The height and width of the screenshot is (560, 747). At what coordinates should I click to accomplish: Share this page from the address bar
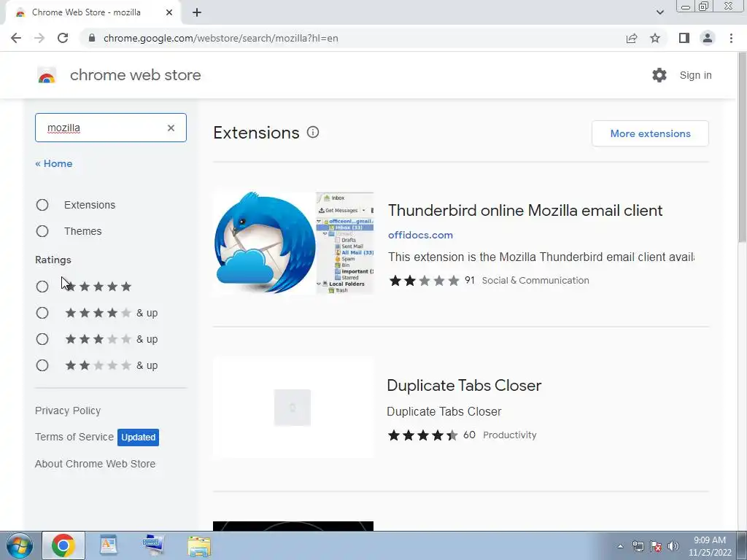tap(632, 38)
